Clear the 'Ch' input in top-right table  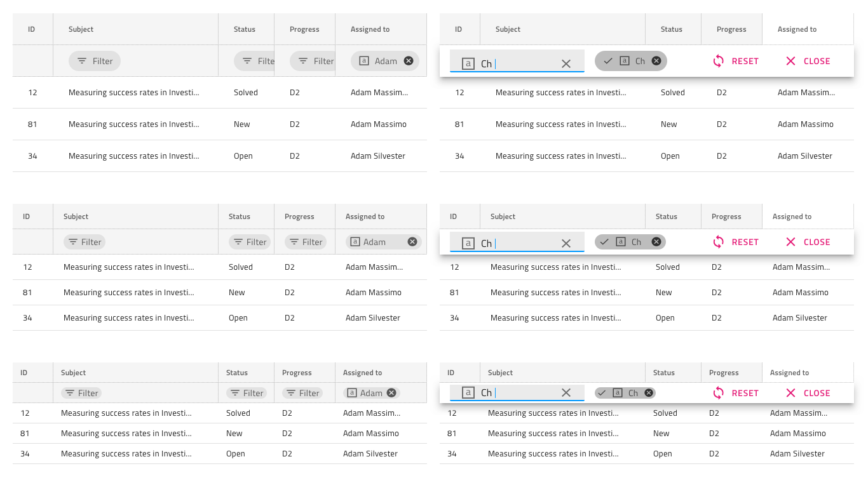[x=566, y=63]
